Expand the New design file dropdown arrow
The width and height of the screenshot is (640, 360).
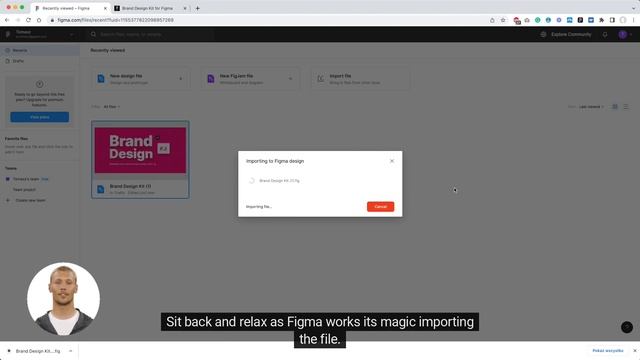tap(181, 79)
